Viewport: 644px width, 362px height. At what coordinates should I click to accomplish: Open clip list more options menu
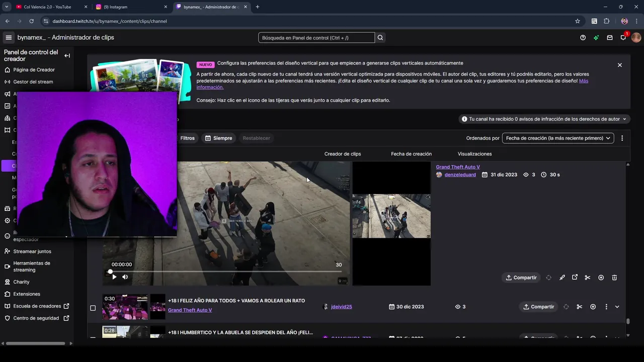click(x=622, y=138)
